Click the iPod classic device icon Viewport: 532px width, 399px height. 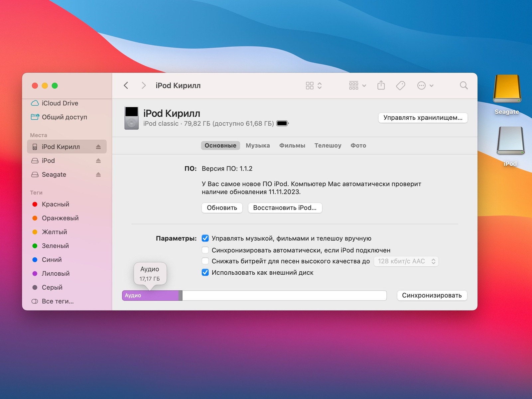pyautogui.click(x=131, y=118)
